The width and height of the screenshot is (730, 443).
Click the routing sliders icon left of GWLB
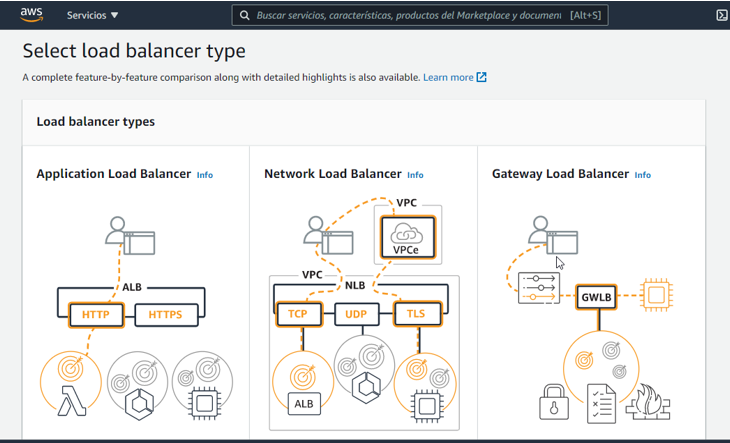coord(539,289)
